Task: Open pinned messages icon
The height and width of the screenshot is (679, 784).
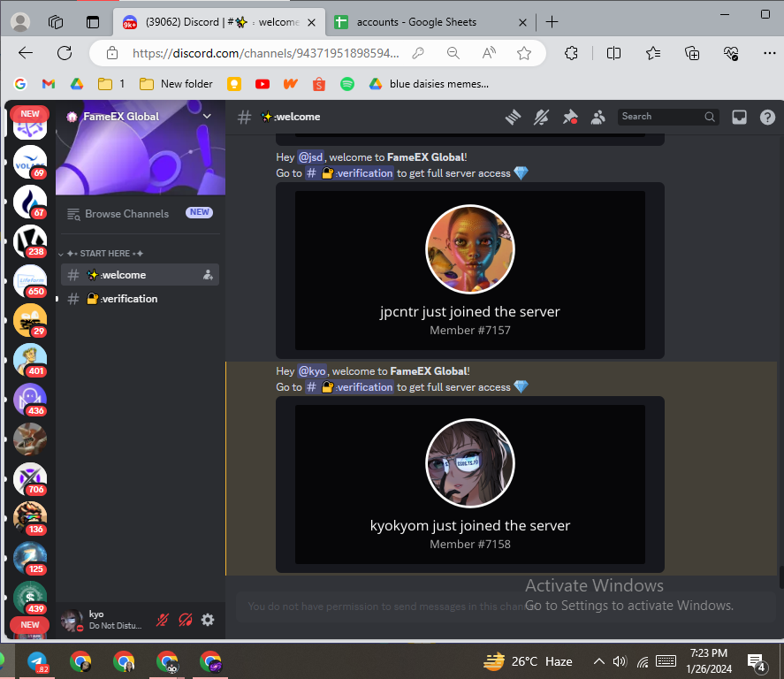Action: [569, 117]
